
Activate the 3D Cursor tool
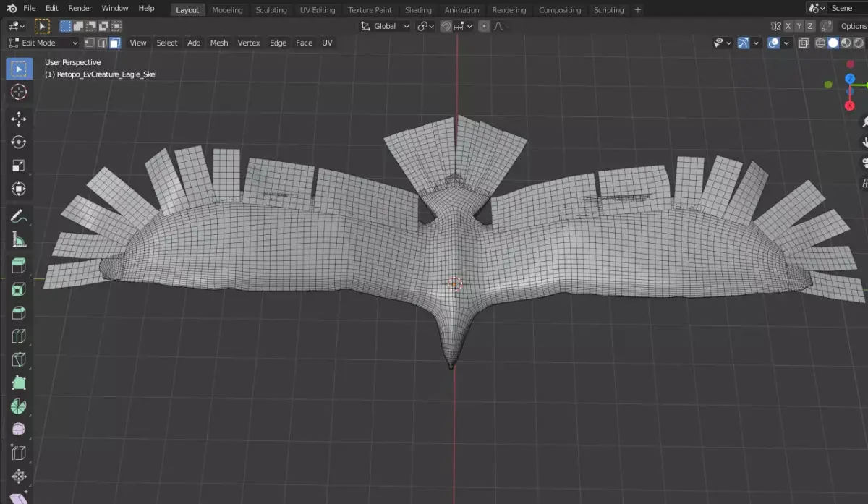tap(19, 92)
